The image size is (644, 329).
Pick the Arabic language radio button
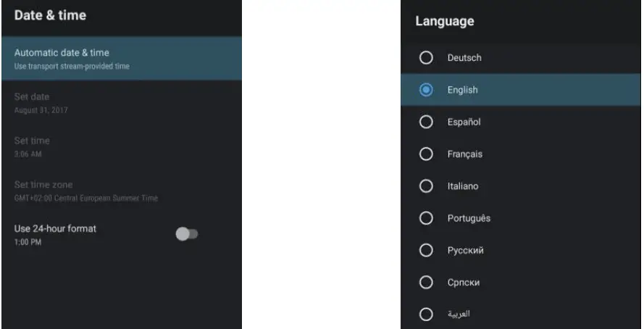427,314
